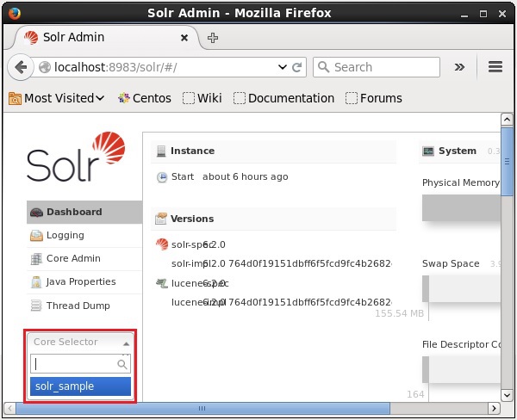
Task: Open a new tab with the plus icon
Action: (x=213, y=38)
